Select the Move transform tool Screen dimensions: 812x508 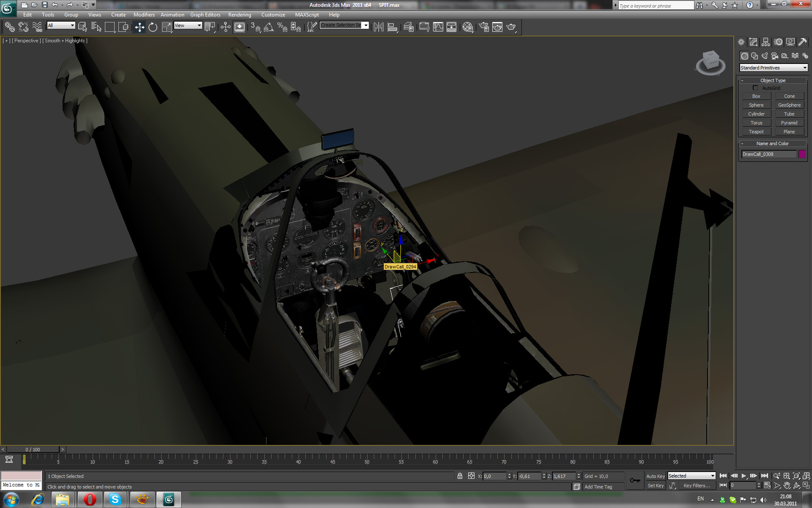139,28
